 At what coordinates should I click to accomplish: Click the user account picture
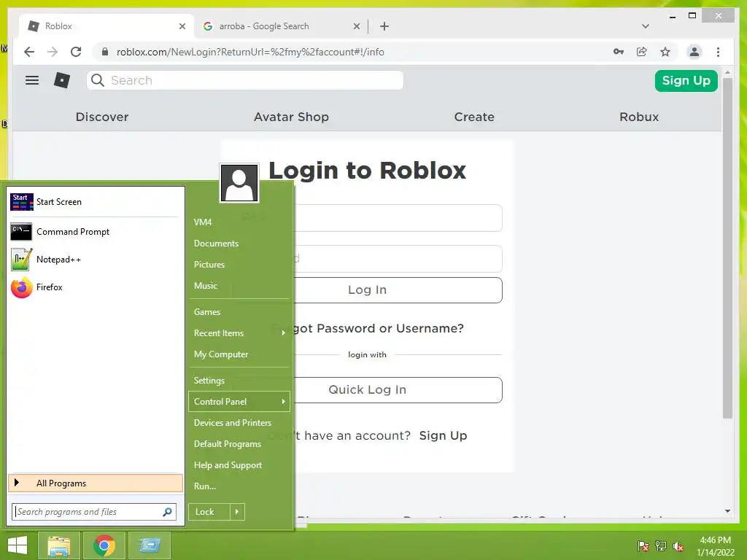pyautogui.click(x=239, y=183)
